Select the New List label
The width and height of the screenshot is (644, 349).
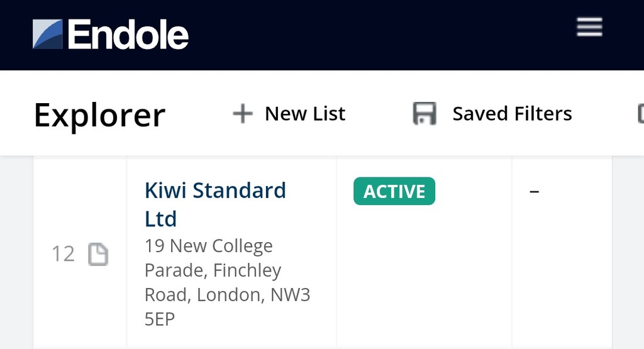(305, 114)
